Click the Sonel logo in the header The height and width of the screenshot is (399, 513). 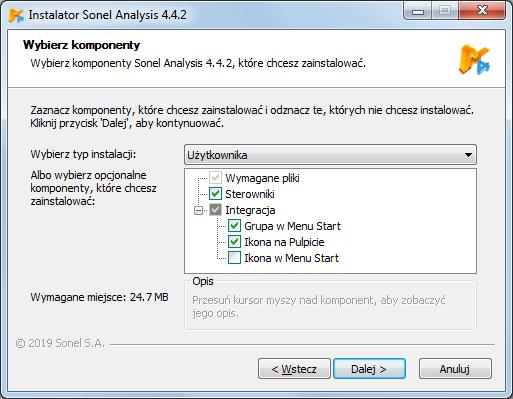(474, 60)
